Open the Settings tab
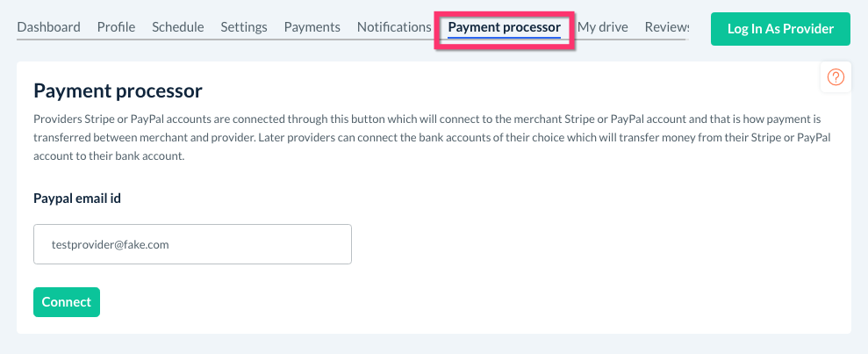 click(244, 26)
